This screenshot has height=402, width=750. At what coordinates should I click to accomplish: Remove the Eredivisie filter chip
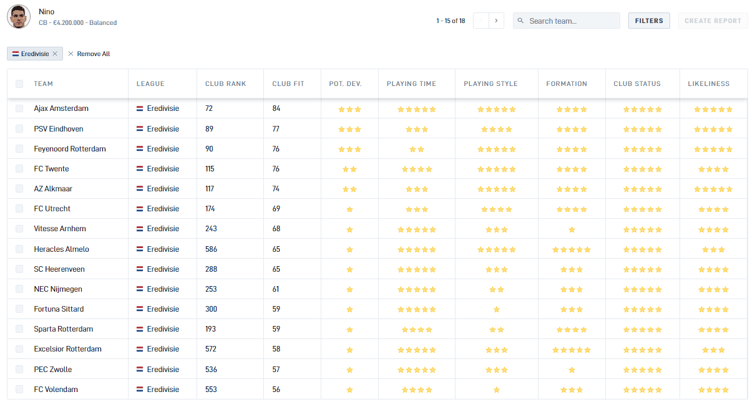tap(55, 54)
